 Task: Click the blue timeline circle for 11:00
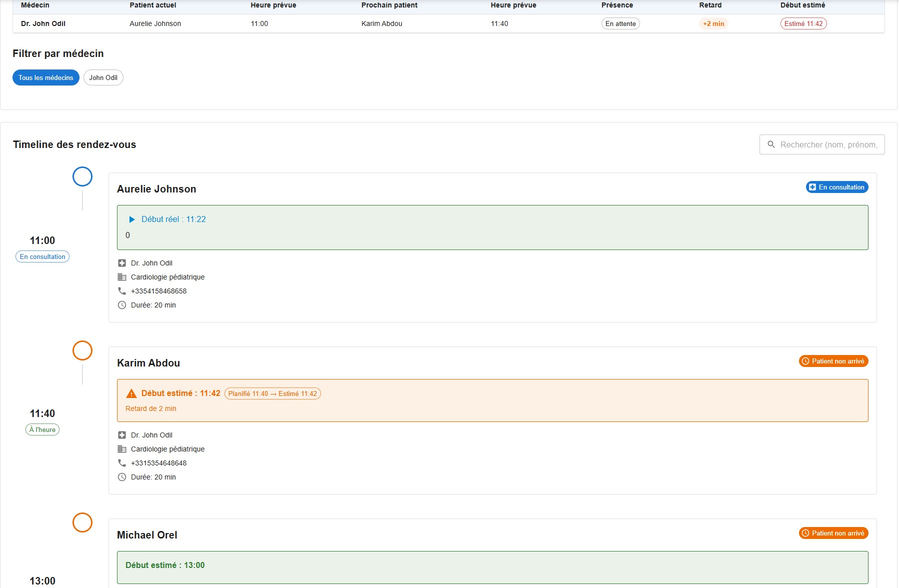(82, 176)
